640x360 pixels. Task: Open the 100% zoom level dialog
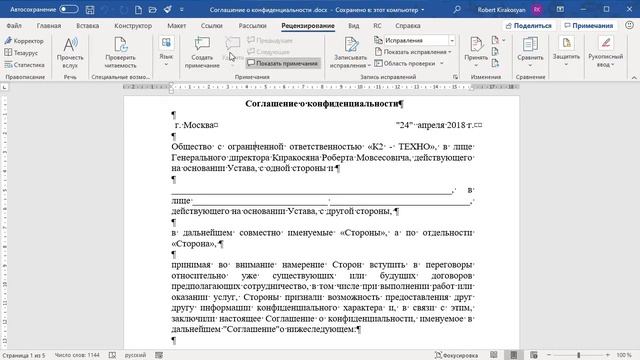[x=624, y=355]
